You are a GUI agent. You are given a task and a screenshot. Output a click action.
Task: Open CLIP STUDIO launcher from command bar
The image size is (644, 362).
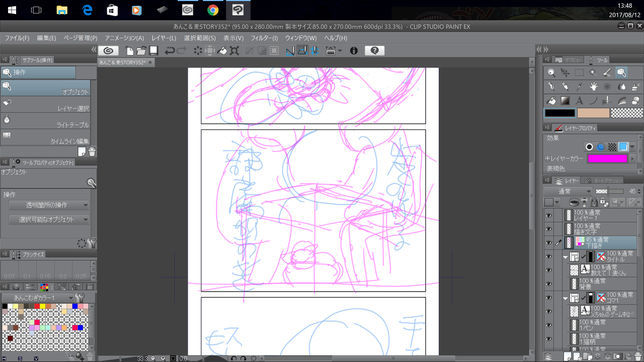[x=108, y=50]
